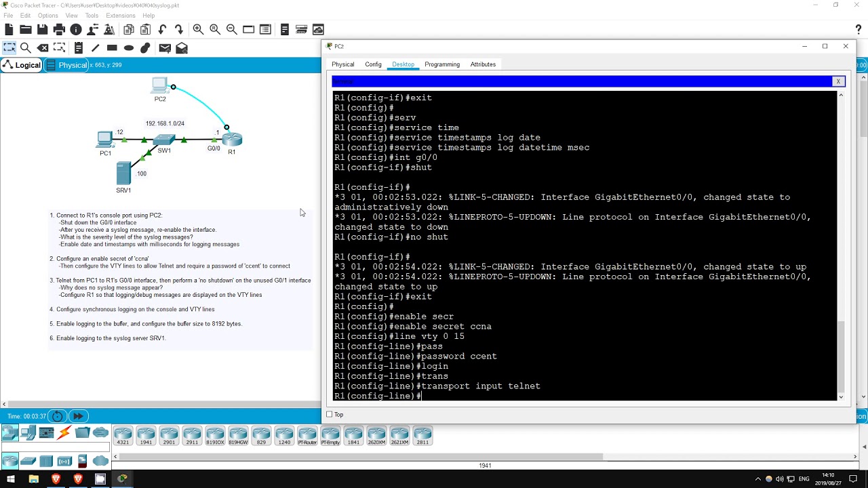Pick the 2911 router from device list
Screen dimensions: 868x488
(x=192, y=435)
